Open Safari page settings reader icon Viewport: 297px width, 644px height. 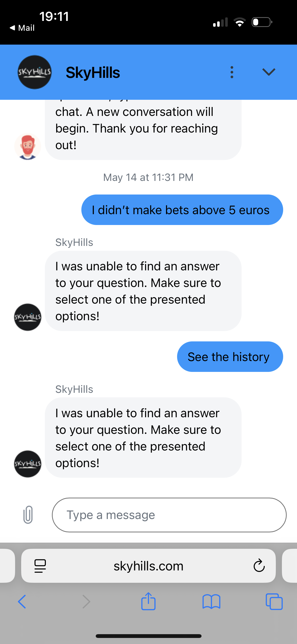[40, 566]
